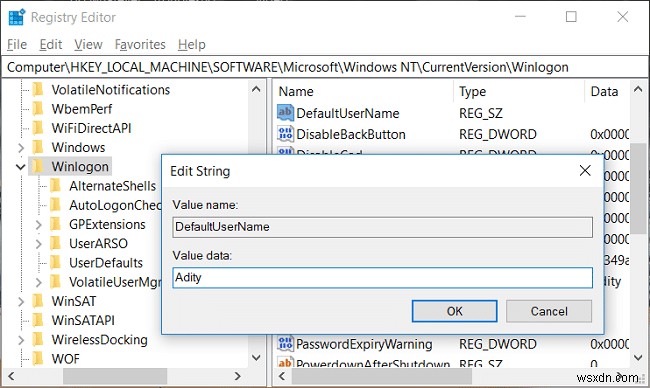The width and height of the screenshot is (650, 388).
Task: Click REG_SZ type of DefaultUserName row
Action: (x=481, y=113)
